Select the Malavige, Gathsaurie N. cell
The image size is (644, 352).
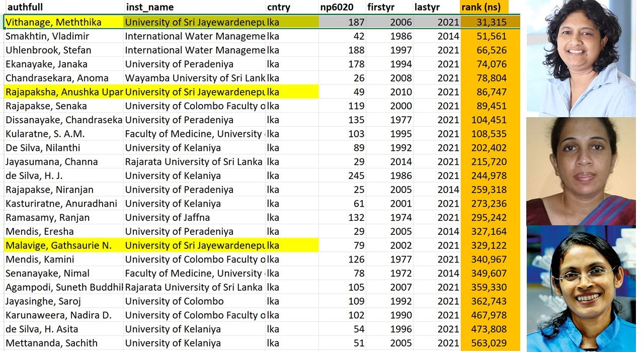click(63, 245)
